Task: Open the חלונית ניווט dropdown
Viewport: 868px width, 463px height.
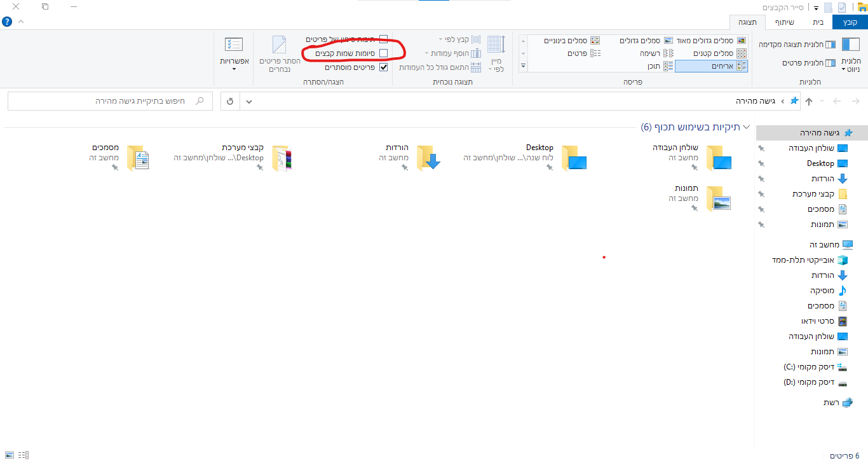Action: pyautogui.click(x=850, y=55)
